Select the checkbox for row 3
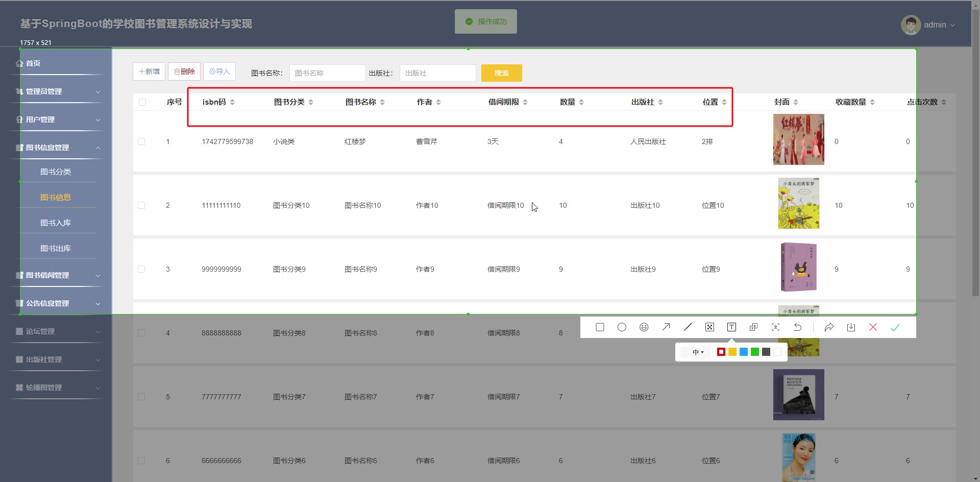980x482 pixels. pyautogui.click(x=142, y=269)
